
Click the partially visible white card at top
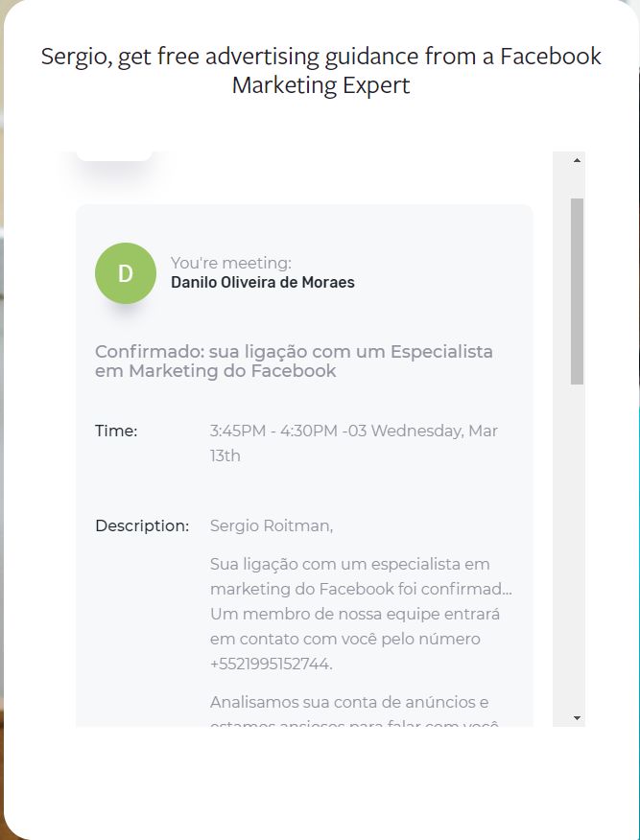pos(114,155)
